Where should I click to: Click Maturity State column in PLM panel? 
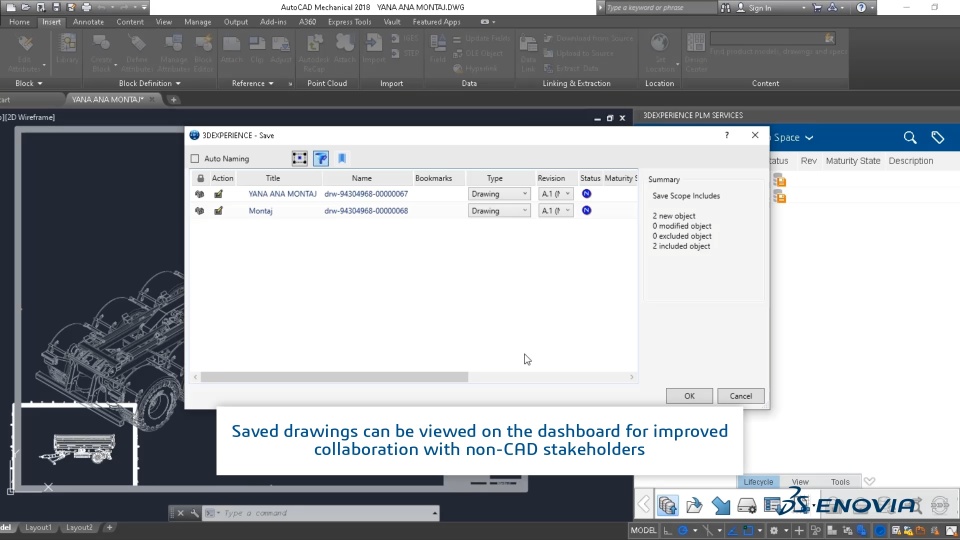click(x=853, y=161)
